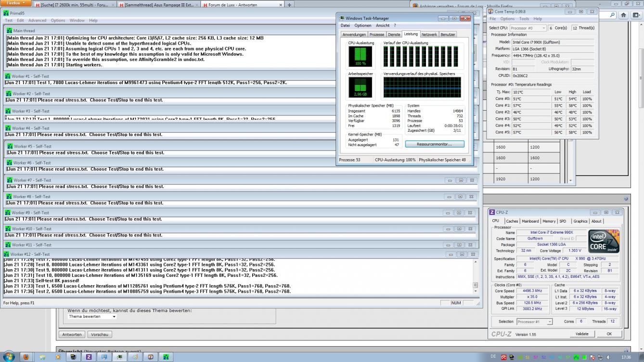This screenshot has height=362, width=644.
Task: Click CPU-Z Core Speed value 4496.3 MHz
Action: (532, 290)
